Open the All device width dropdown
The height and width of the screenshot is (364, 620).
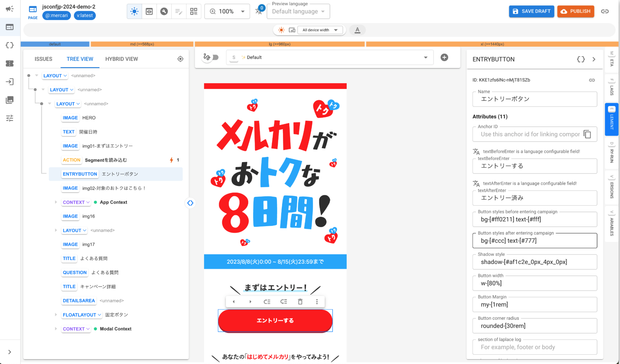click(320, 30)
